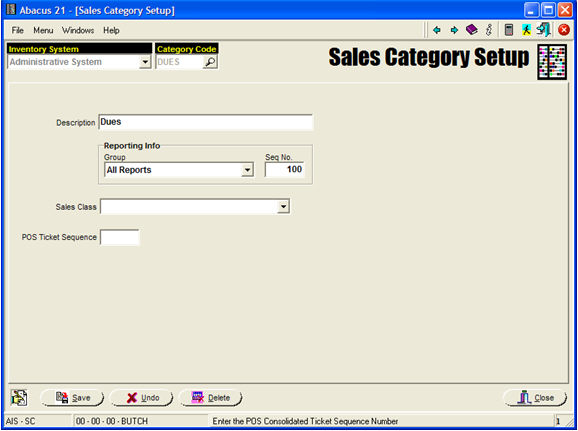578x431 pixels.
Task: Click the back arrow toolbar icon
Action: [437, 30]
